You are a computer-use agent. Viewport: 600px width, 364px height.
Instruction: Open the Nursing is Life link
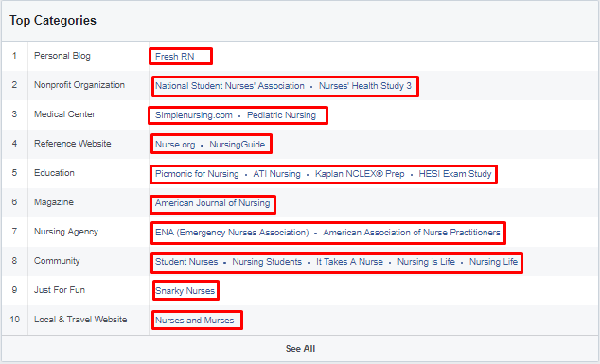tap(426, 262)
